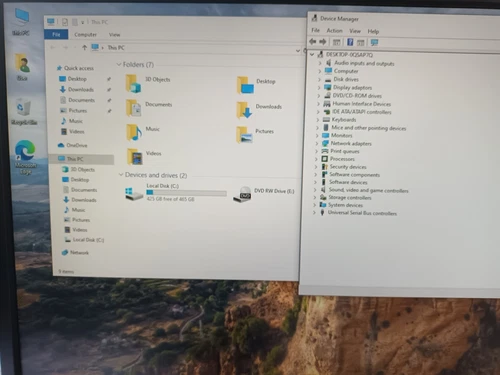The image size is (500, 375).
Task: Open the Downloads folder in Folders section
Action: pos(244,110)
